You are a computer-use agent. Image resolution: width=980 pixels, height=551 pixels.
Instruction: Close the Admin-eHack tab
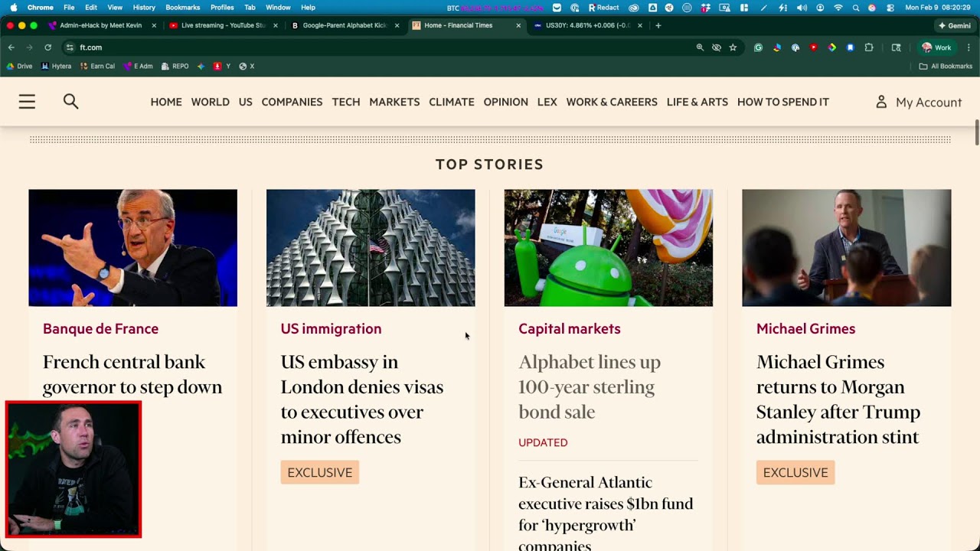[154, 25]
